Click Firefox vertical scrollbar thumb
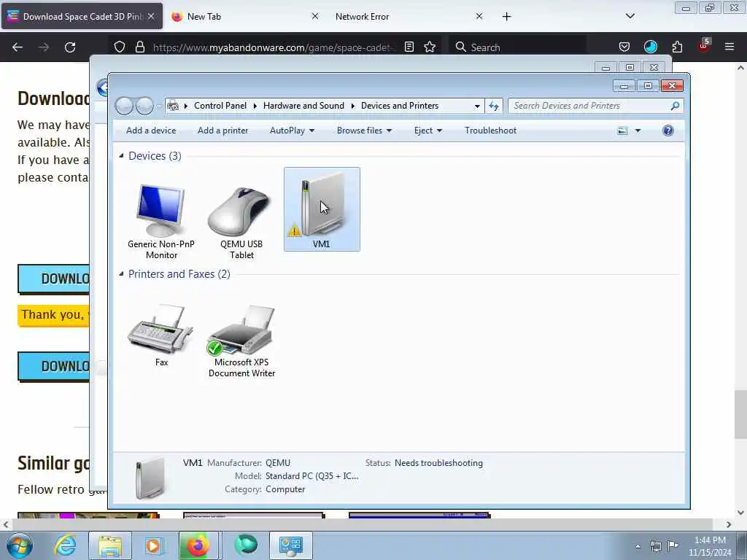 tap(740, 414)
